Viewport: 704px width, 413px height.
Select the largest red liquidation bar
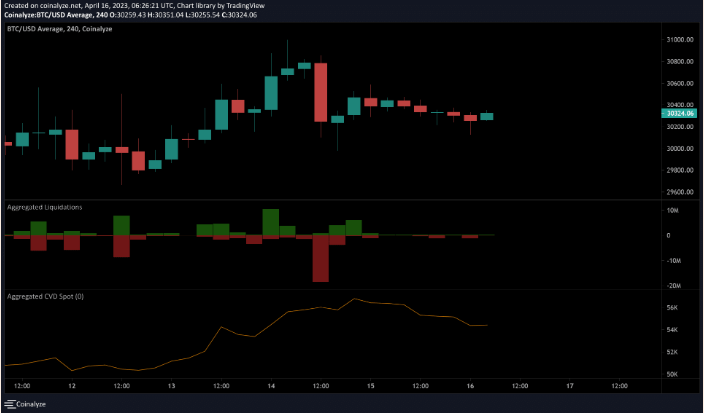tap(321, 258)
